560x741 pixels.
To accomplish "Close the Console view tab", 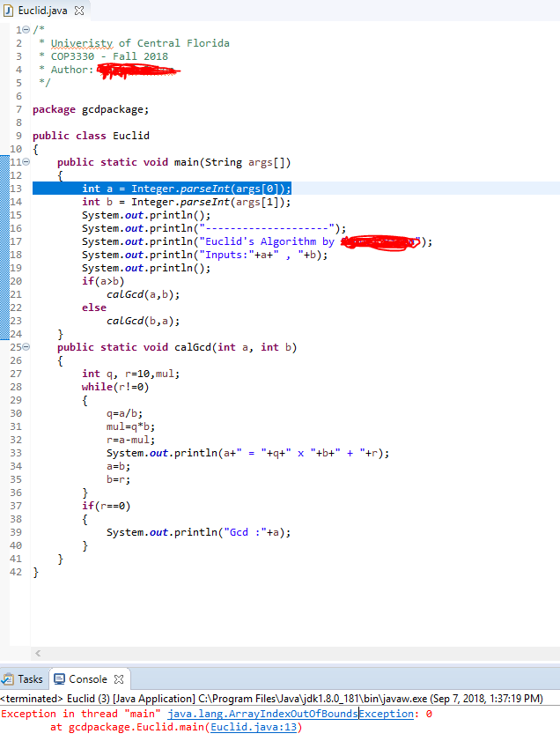I will (119, 679).
